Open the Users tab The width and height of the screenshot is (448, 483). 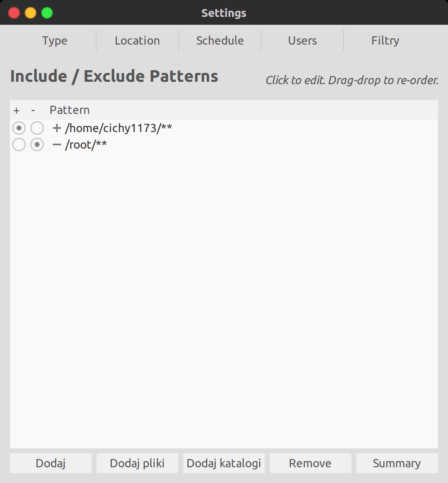tap(302, 40)
